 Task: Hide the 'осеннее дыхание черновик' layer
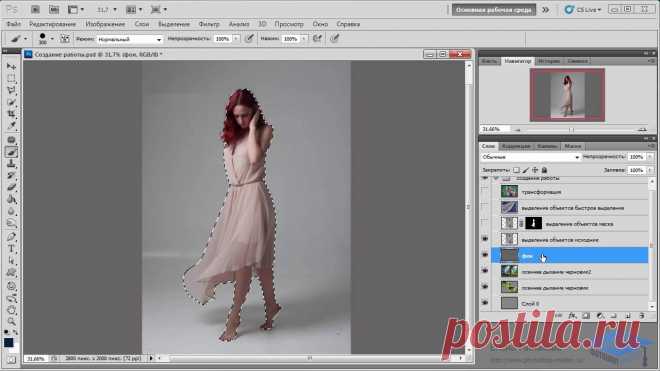485,287
